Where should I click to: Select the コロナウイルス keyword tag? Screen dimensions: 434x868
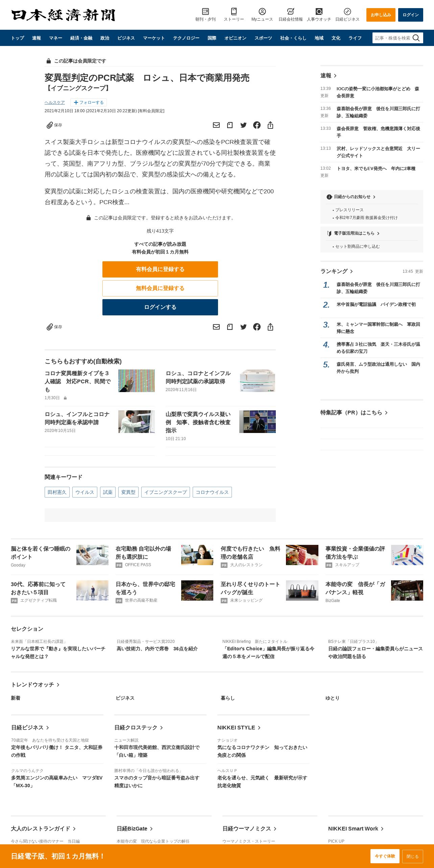(212, 492)
